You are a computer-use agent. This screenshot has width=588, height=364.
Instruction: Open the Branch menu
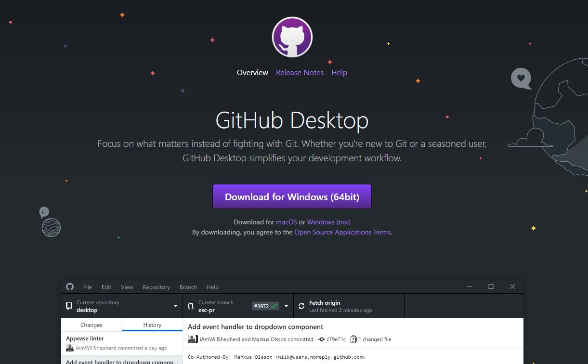(188, 287)
